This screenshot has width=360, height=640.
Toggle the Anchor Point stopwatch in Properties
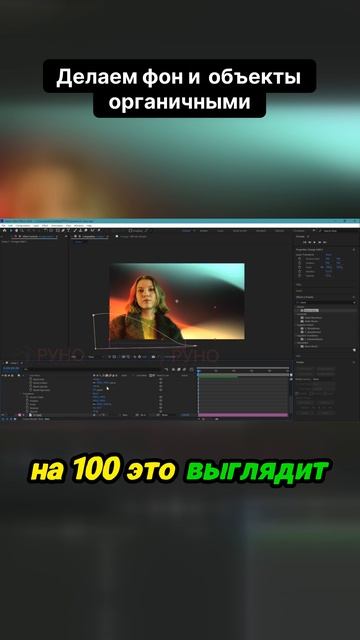click(x=299, y=259)
